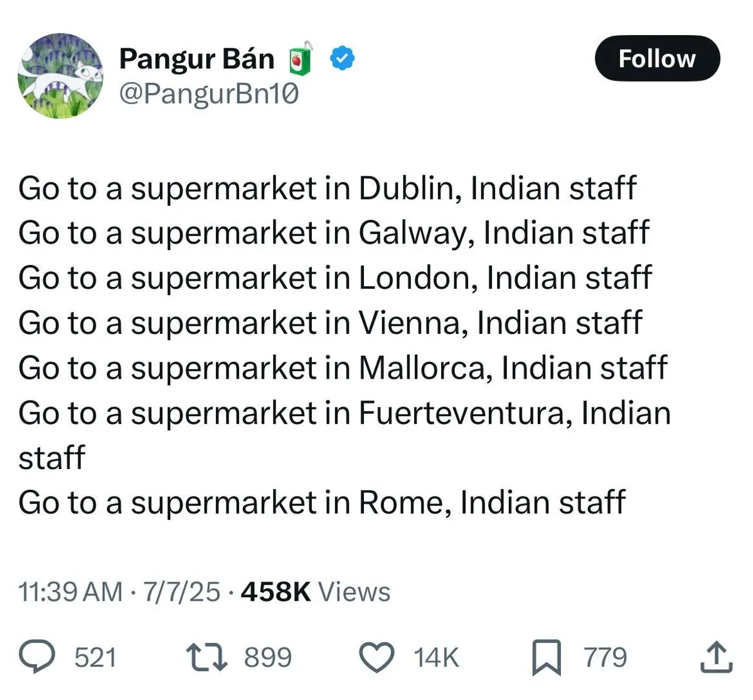The image size is (753, 700).
Task: Click the blue verified checkmark badge
Action: coord(343,59)
